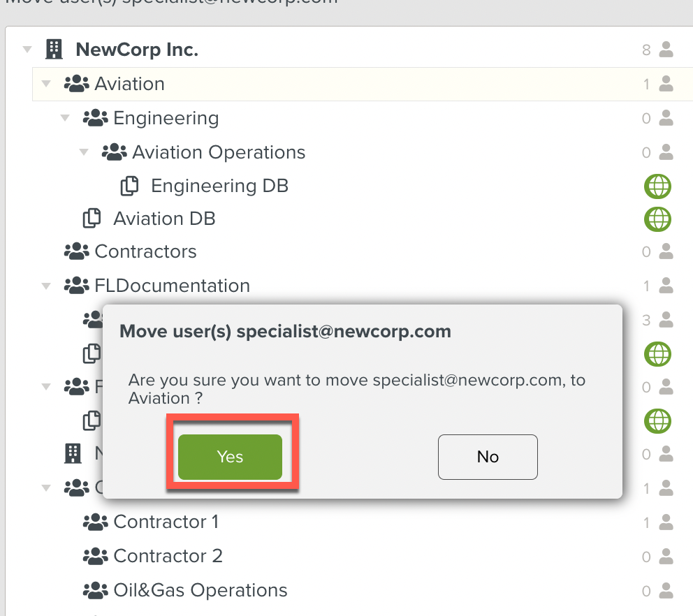Click the green globe icon beside Aviation DB

tap(657, 219)
